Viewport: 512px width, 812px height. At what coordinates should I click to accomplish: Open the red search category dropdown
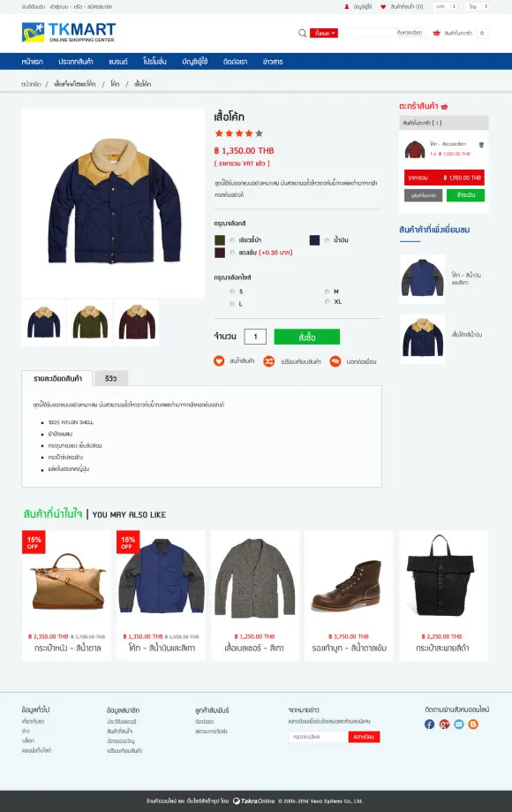tap(324, 34)
